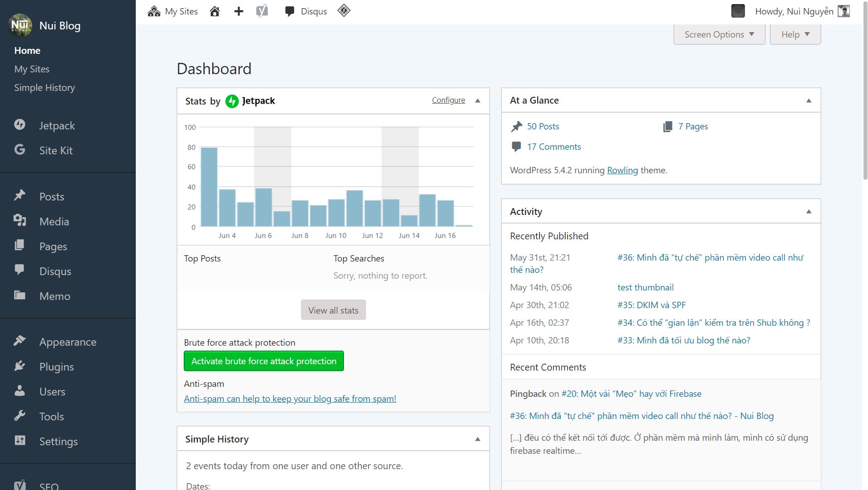Click the home icon in admin bar
Viewport: 868px width, 490px height.
215,11
